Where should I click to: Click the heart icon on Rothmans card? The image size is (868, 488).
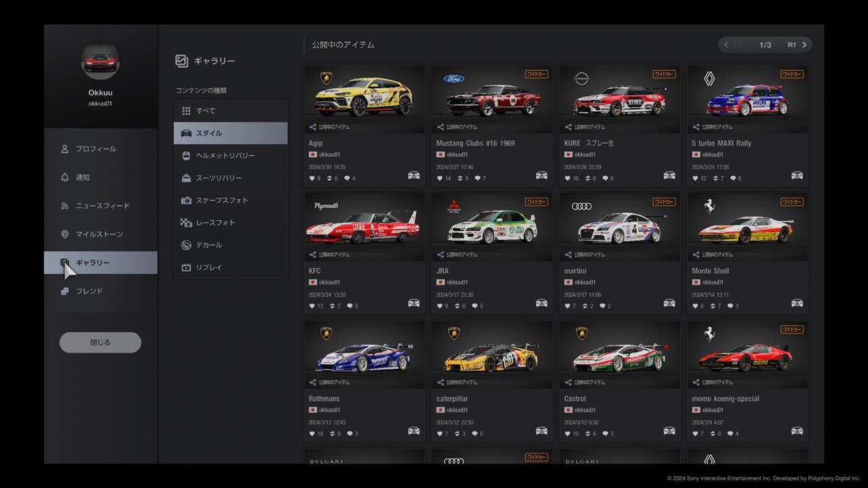coord(312,434)
